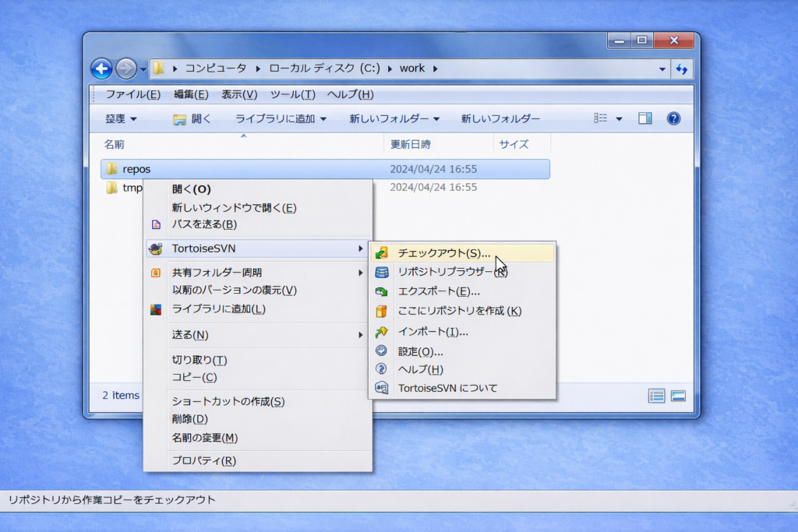
Task: Switch to details view in status bar
Action: (657, 396)
